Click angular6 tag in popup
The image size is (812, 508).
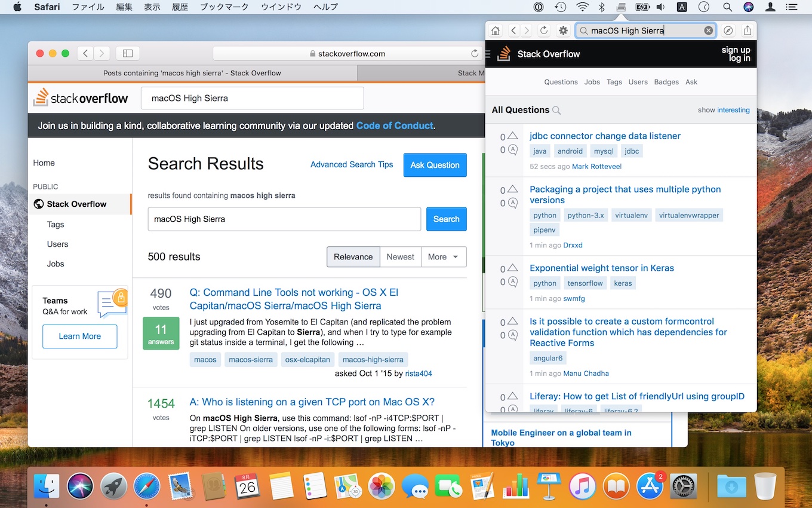point(548,358)
